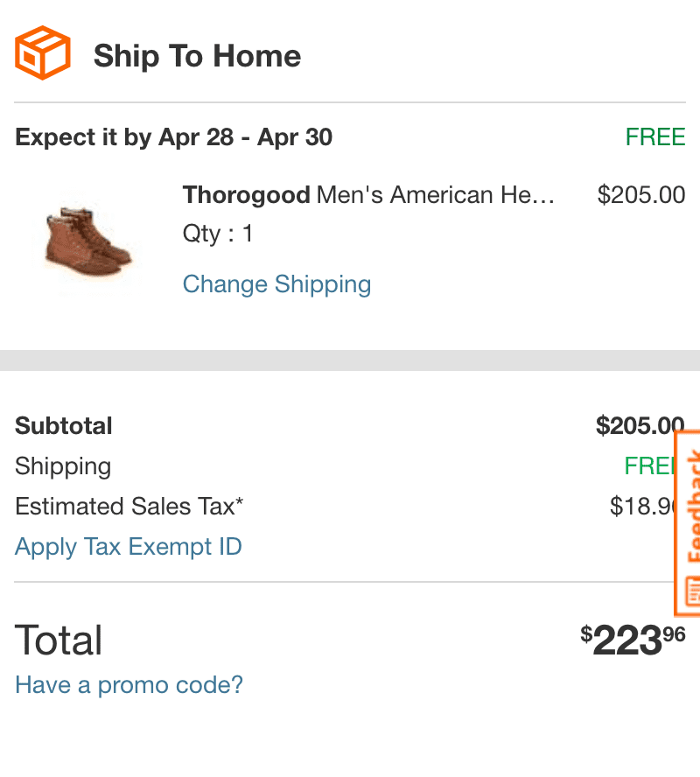700x777 pixels.
Task: Click the Change Shipping link
Action: pos(276,284)
